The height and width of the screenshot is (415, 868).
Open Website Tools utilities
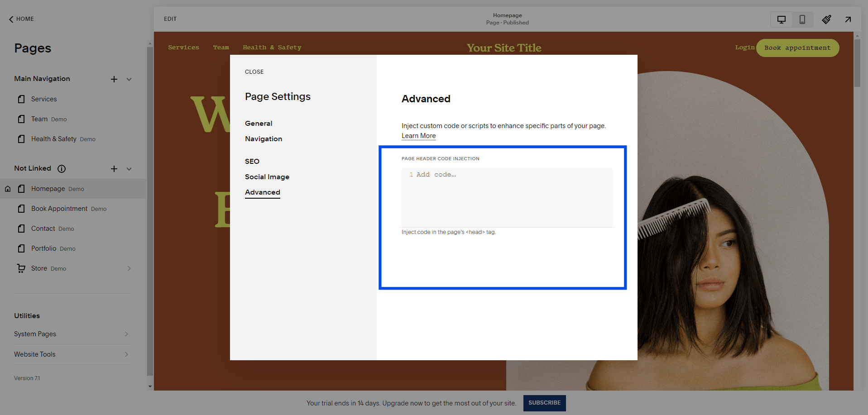(x=72, y=354)
